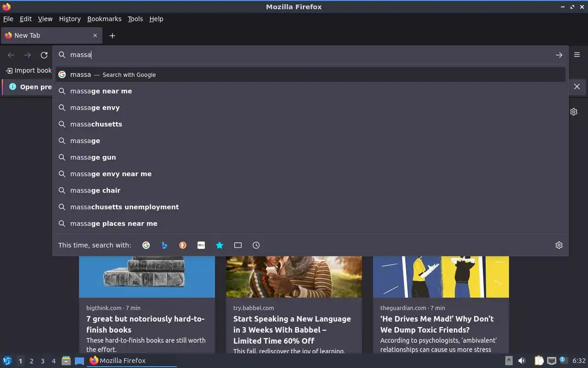The height and width of the screenshot is (368, 588).
Task: Search history using the clock icon
Action: click(x=256, y=245)
